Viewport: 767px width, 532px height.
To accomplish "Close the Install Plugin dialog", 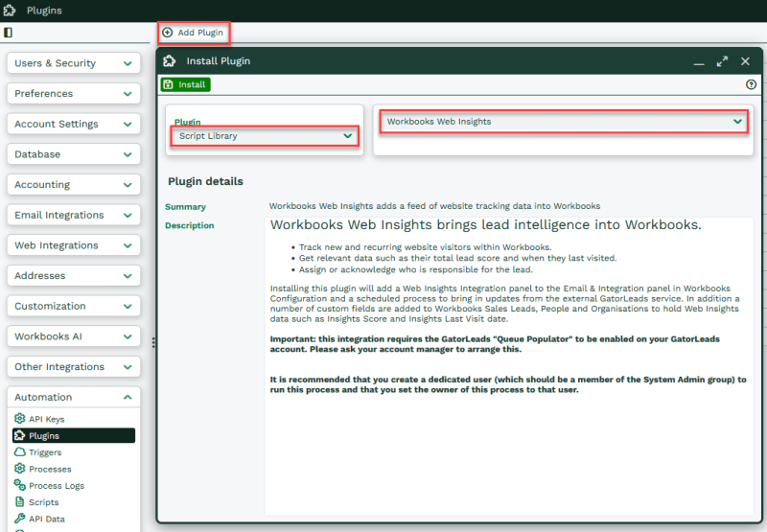I will (745, 61).
